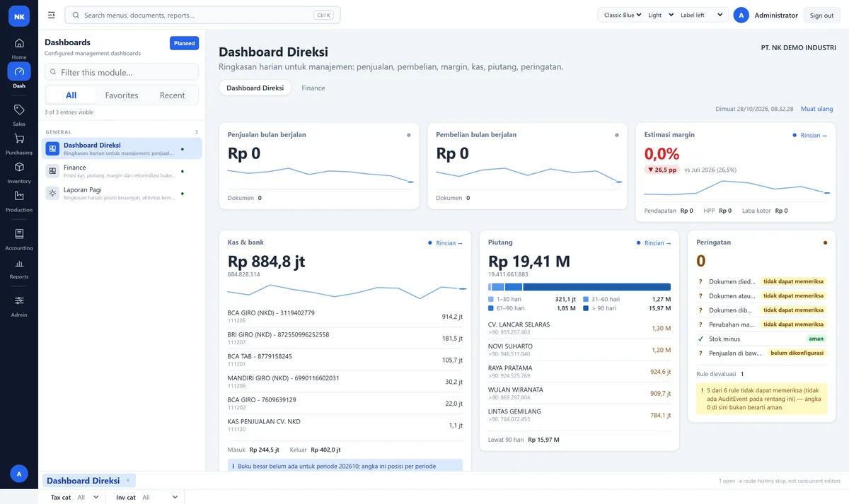
Task: Open the Tax cat dropdown
Action: click(88, 497)
